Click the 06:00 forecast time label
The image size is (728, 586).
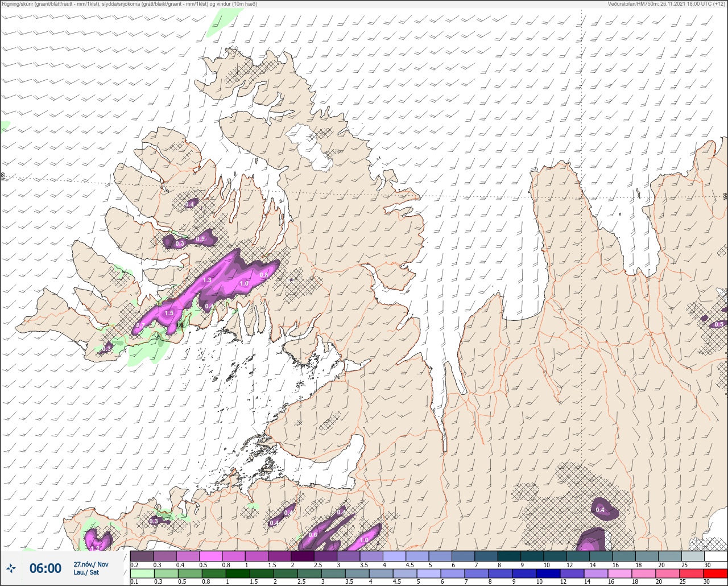45,568
